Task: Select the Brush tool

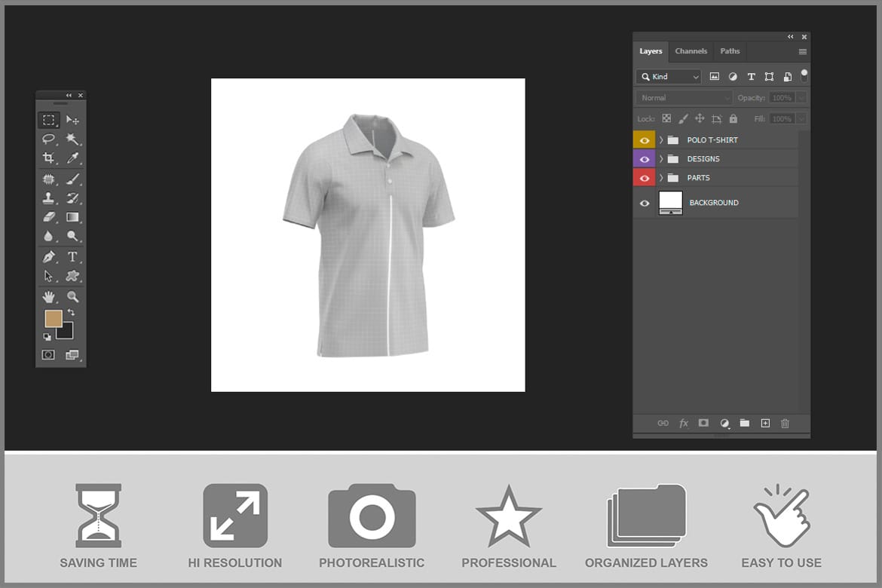Action: coord(72,179)
